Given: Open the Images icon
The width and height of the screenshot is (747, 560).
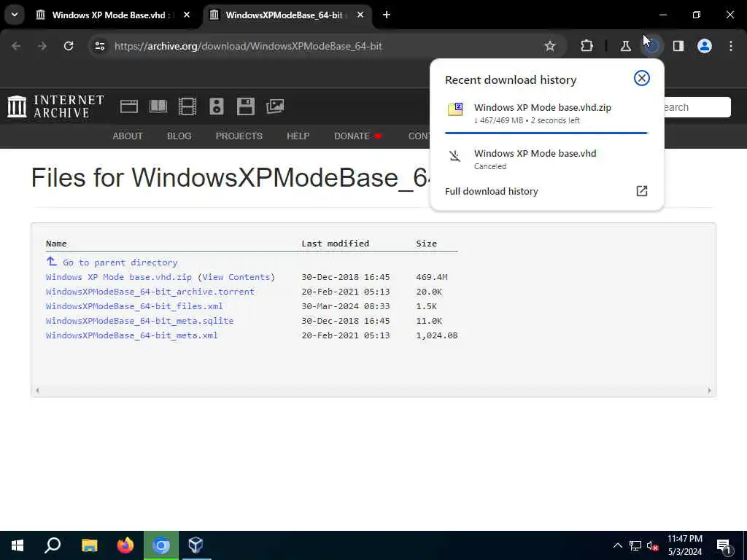Looking at the screenshot, I should (275, 106).
